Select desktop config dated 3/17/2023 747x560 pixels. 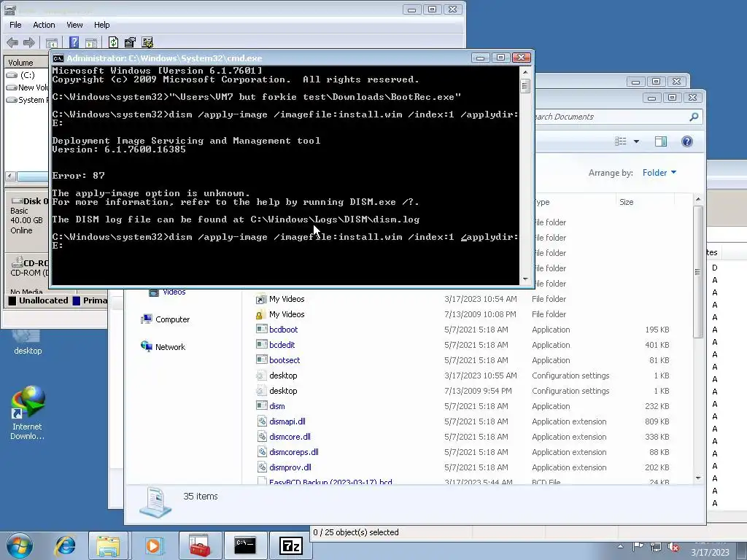coord(463,376)
